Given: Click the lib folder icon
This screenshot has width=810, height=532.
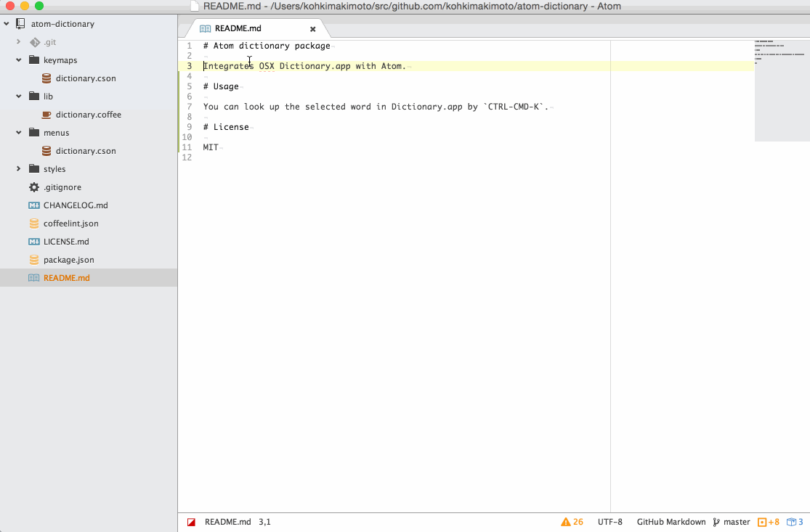Looking at the screenshot, I should coord(34,96).
